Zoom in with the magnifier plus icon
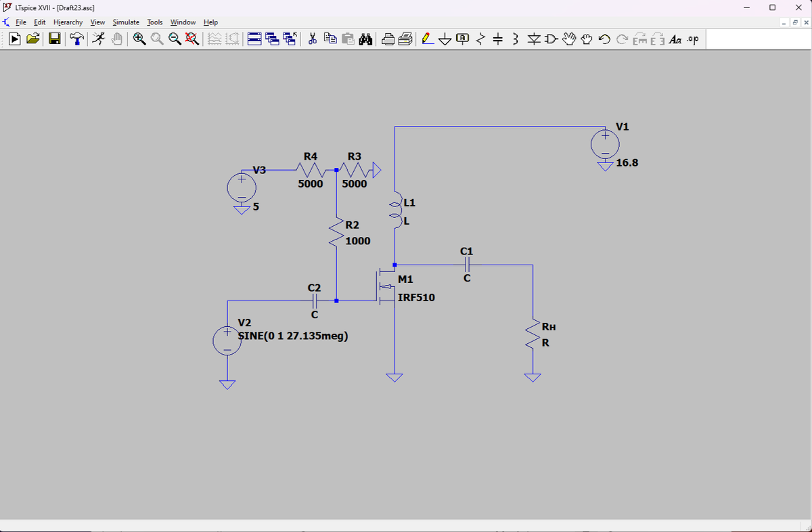This screenshot has height=532, width=812. coord(139,39)
